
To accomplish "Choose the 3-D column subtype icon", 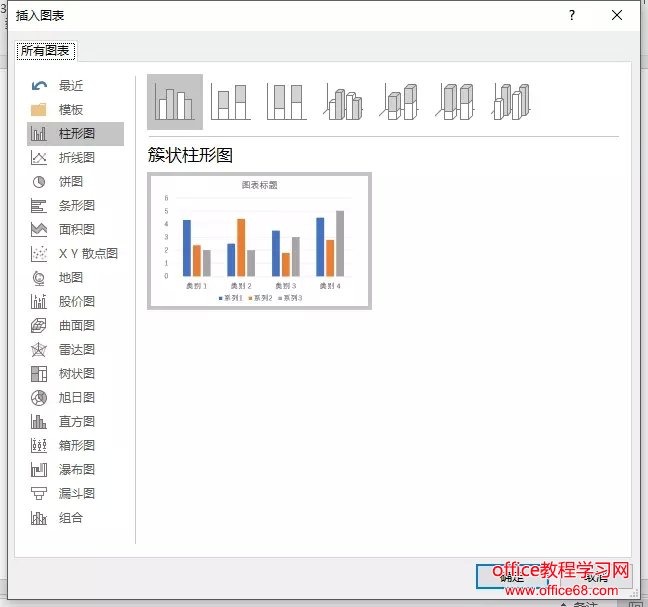I will pos(511,102).
